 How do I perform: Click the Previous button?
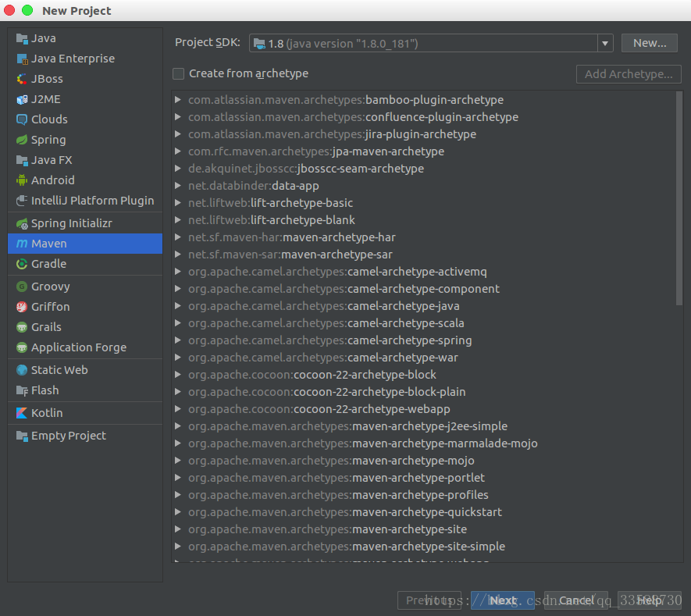click(429, 600)
